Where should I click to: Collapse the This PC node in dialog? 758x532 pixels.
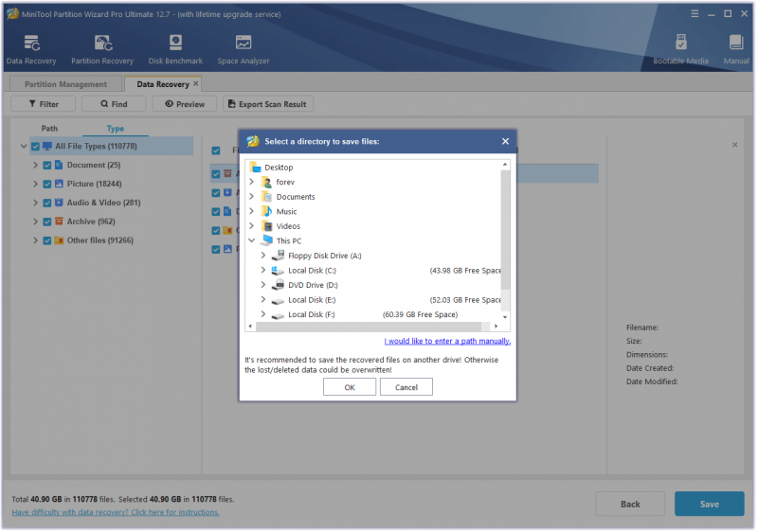pyautogui.click(x=252, y=240)
